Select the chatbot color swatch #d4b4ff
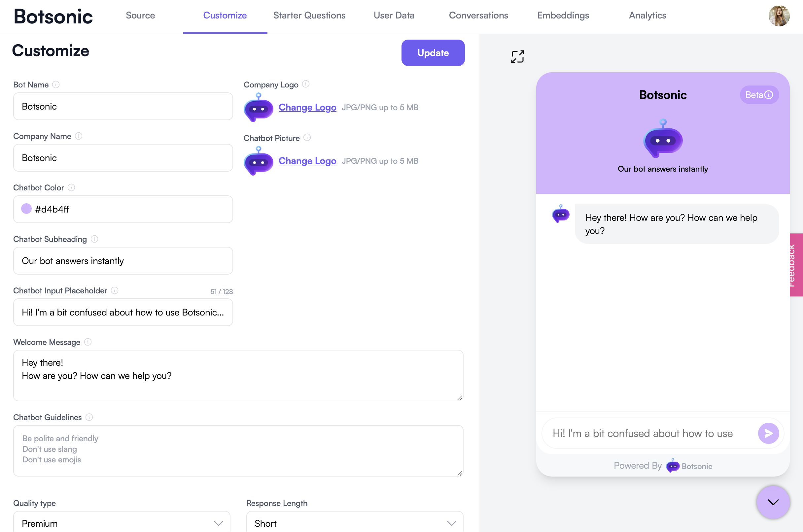 click(x=26, y=209)
